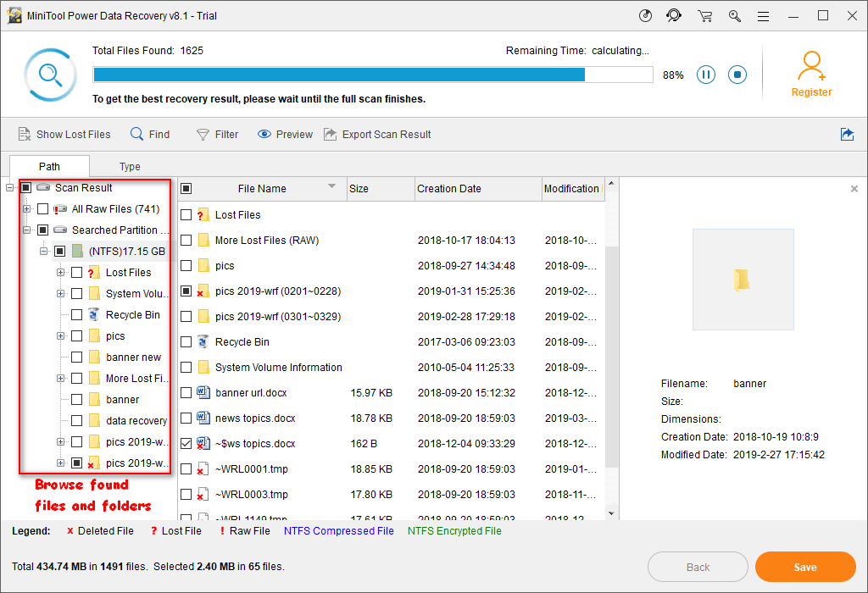Switch to the Type tab
868x593 pixels.
130,166
